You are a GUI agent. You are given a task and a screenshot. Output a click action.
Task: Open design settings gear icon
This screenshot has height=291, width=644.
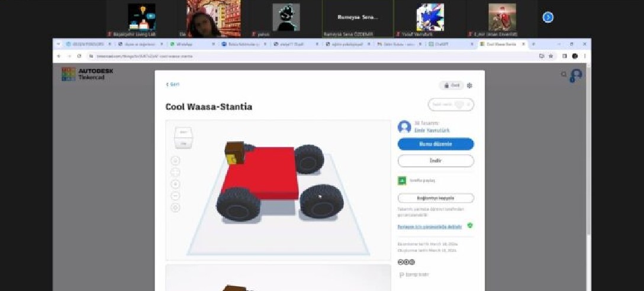469,85
